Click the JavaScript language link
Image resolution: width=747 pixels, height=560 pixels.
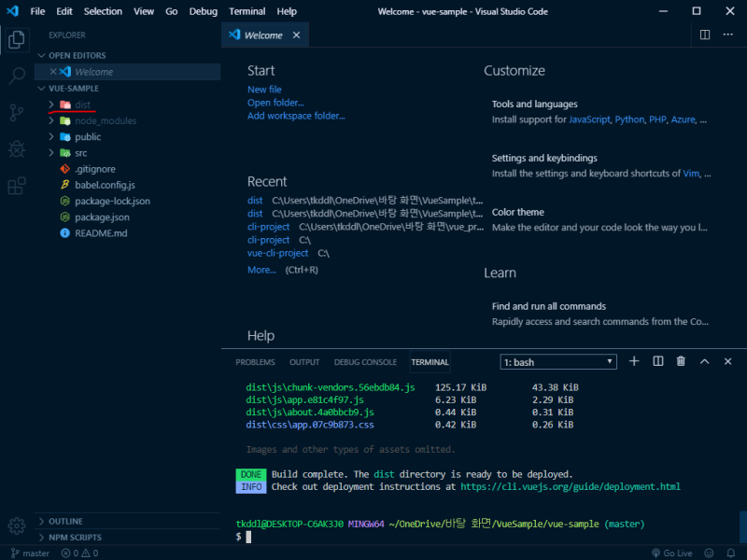pos(589,119)
